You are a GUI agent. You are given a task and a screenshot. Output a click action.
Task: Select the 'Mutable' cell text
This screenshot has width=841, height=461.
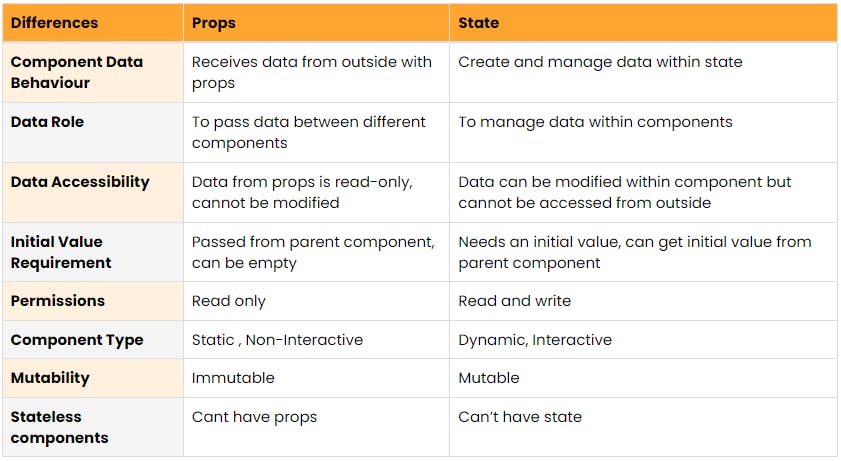click(489, 378)
